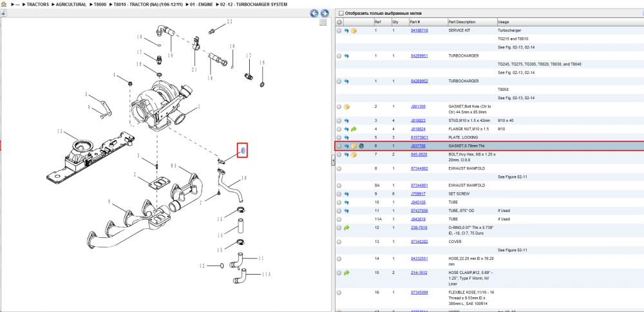The width and height of the screenshot is (644, 312).
Task: Click 'EXHAUST MANIFOLD' description for ref 8
Action: pyautogui.click(x=467, y=168)
